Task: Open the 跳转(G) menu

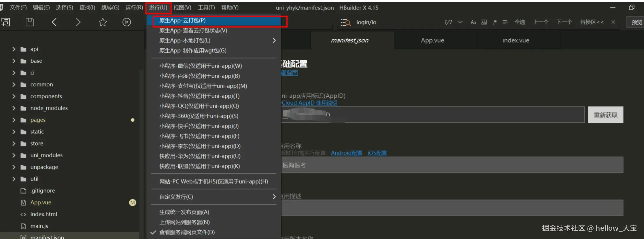Action: [x=110, y=7]
